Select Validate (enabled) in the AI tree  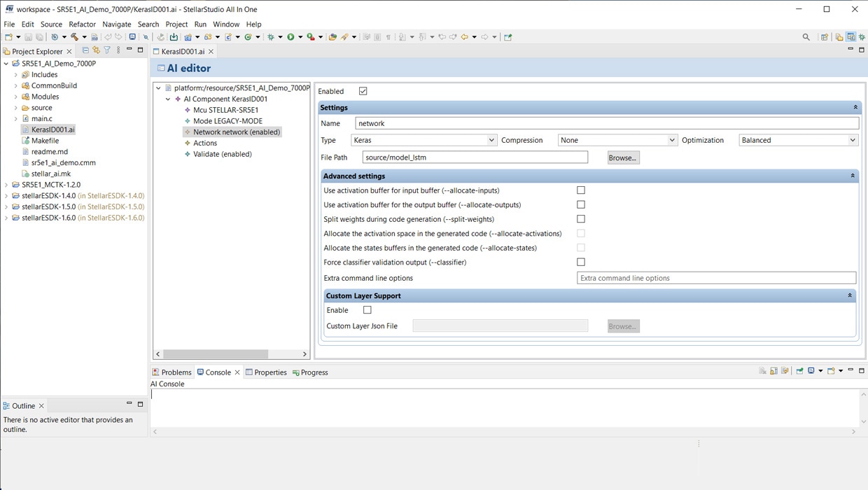tap(222, 154)
